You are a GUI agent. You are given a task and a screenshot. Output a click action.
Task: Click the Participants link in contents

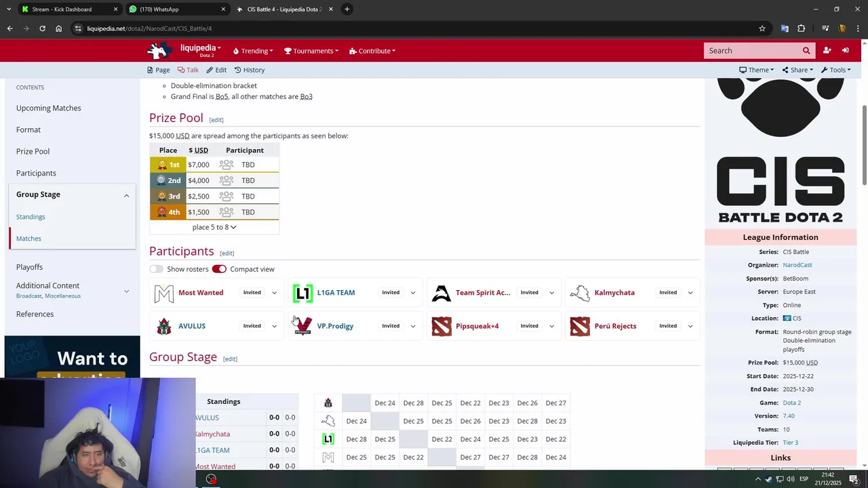pyautogui.click(x=36, y=173)
